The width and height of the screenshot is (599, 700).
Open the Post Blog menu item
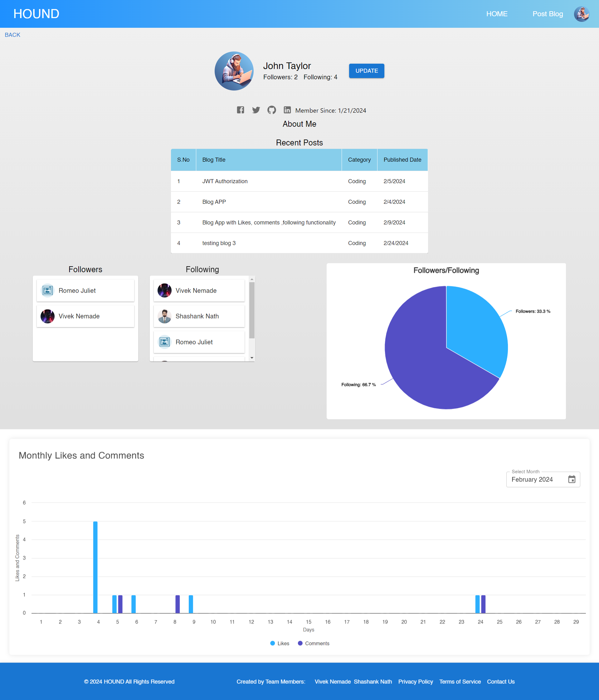click(x=547, y=14)
